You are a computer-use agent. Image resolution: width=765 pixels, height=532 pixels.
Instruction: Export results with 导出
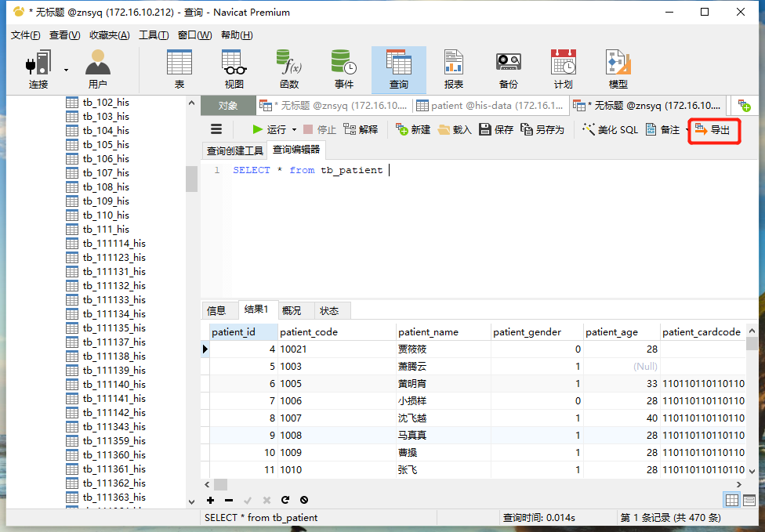pyautogui.click(x=712, y=130)
